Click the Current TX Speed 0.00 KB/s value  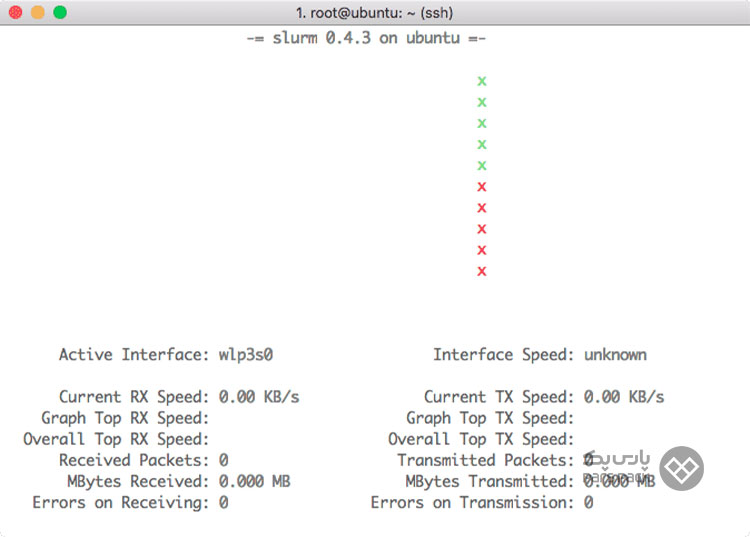point(624,397)
